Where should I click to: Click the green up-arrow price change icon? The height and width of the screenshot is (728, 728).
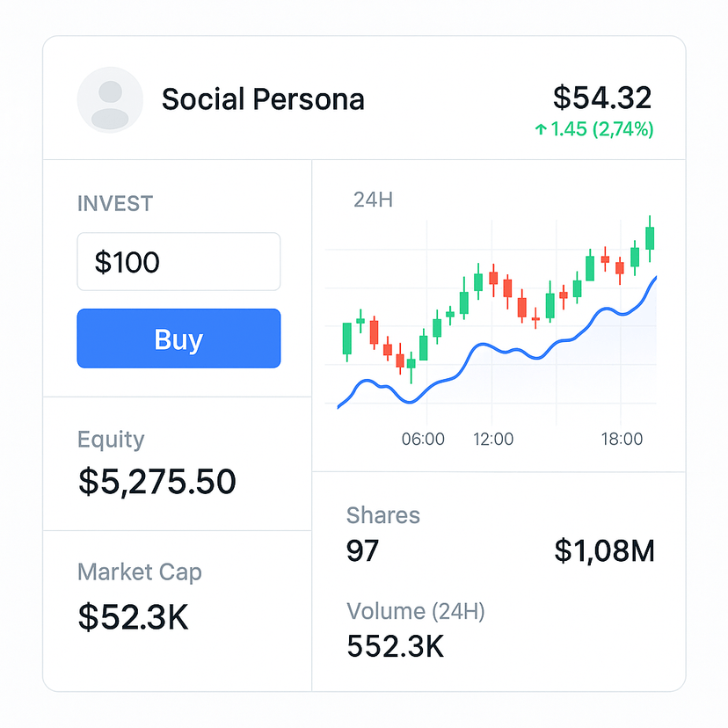(x=540, y=129)
